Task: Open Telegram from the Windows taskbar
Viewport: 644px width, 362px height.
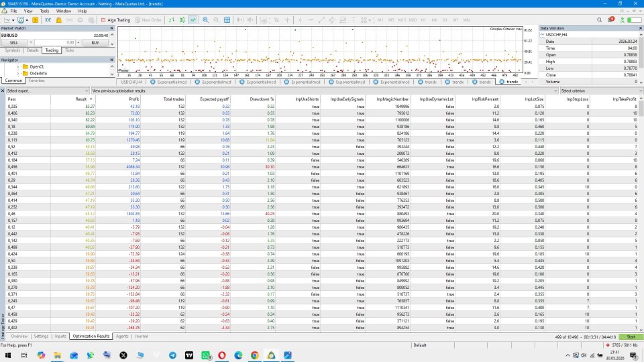Action: pyautogui.click(x=172, y=355)
